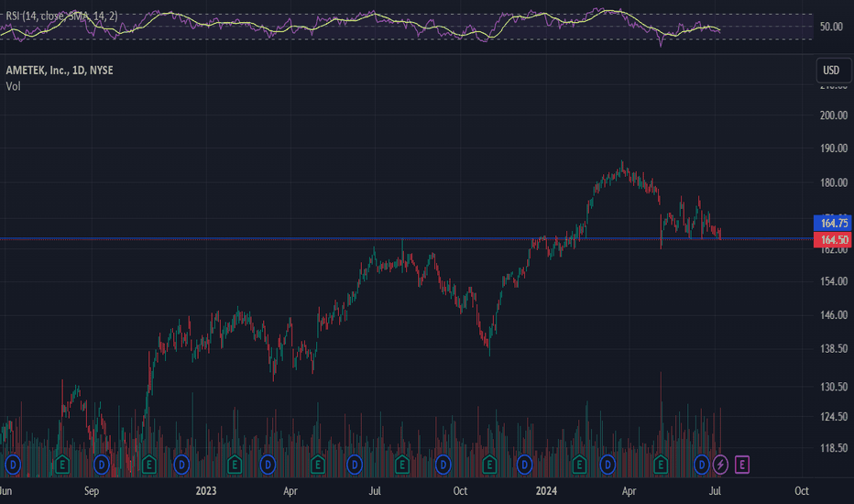Select the RSI (14, close, SMA, 14, 2) legend

point(61,16)
